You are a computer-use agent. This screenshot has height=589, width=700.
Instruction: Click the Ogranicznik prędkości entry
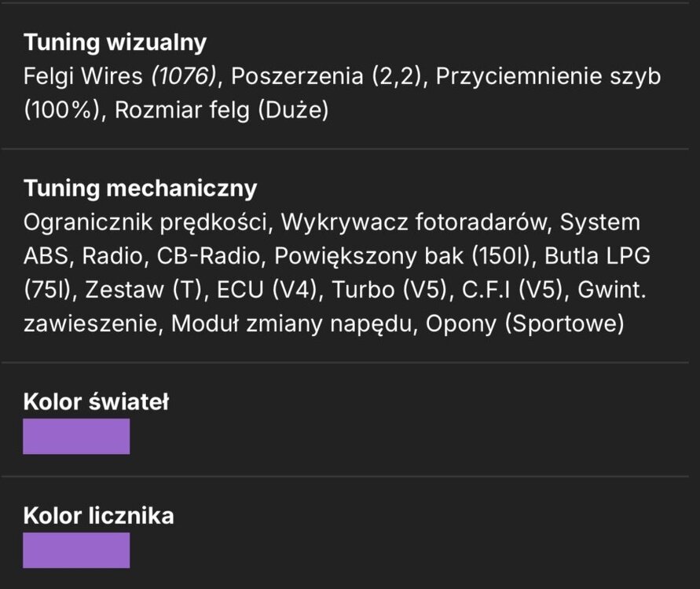145,223
